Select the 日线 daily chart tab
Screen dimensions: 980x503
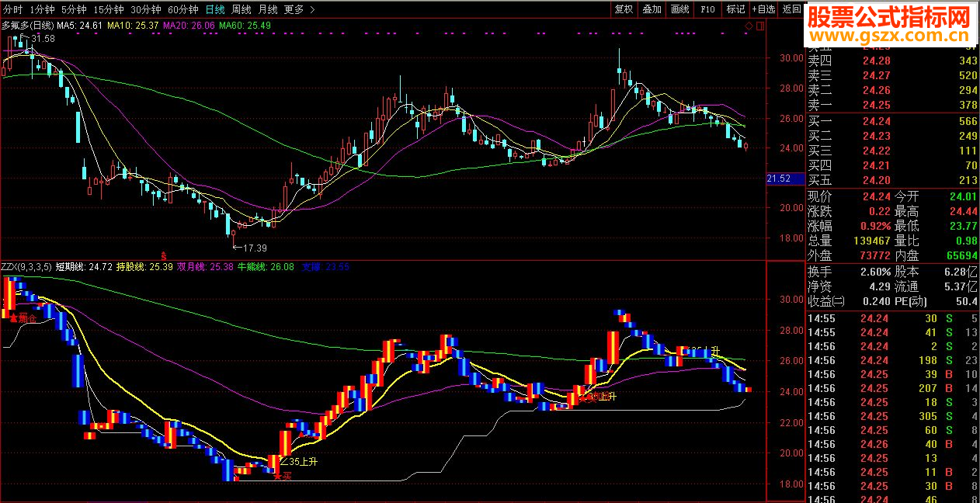coord(215,9)
